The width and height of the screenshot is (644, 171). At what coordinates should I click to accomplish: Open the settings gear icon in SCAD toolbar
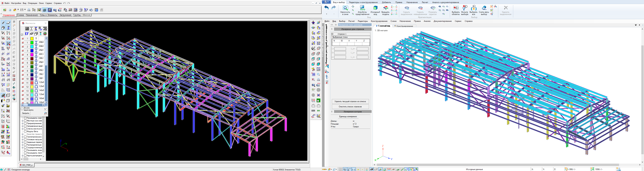click(96, 10)
